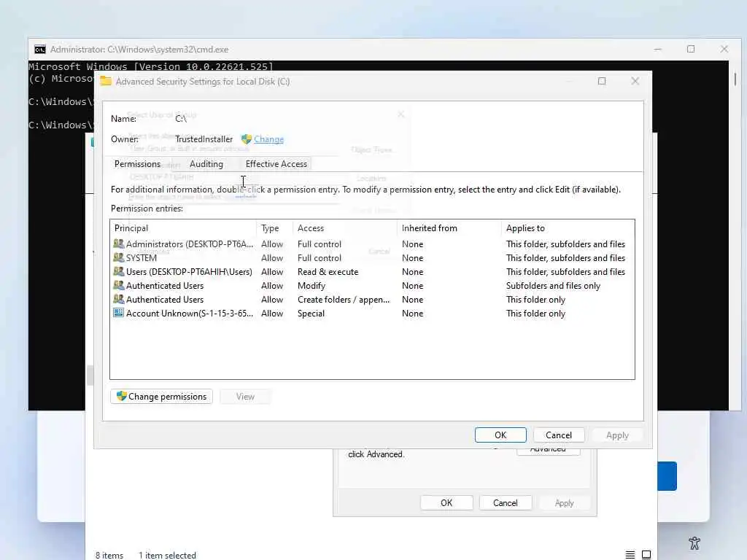Click the Administrators group icon
This screenshot has width=747, height=560.
pyautogui.click(x=119, y=244)
